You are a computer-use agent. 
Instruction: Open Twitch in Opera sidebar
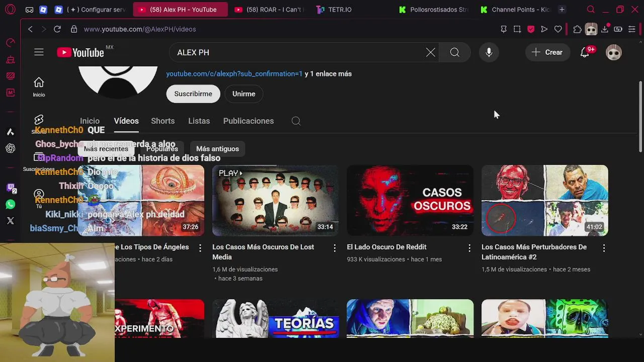click(x=11, y=188)
